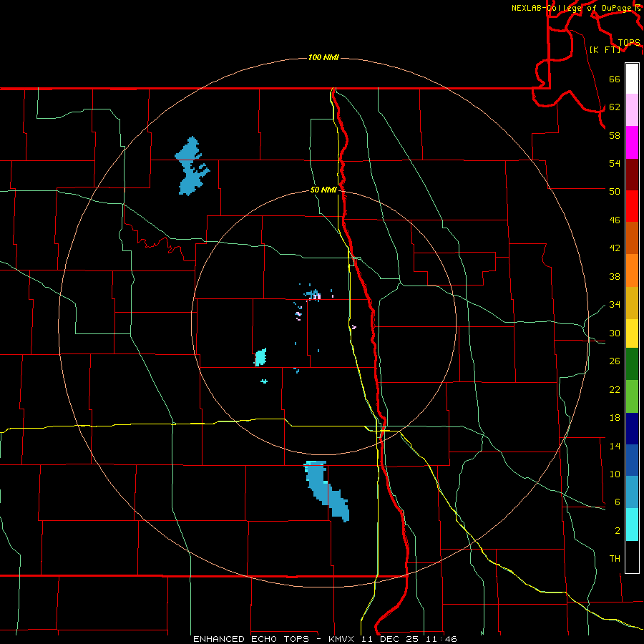This screenshot has height=644, width=644.
Task: Click the "58" scale value
Action: click(615, 135)
